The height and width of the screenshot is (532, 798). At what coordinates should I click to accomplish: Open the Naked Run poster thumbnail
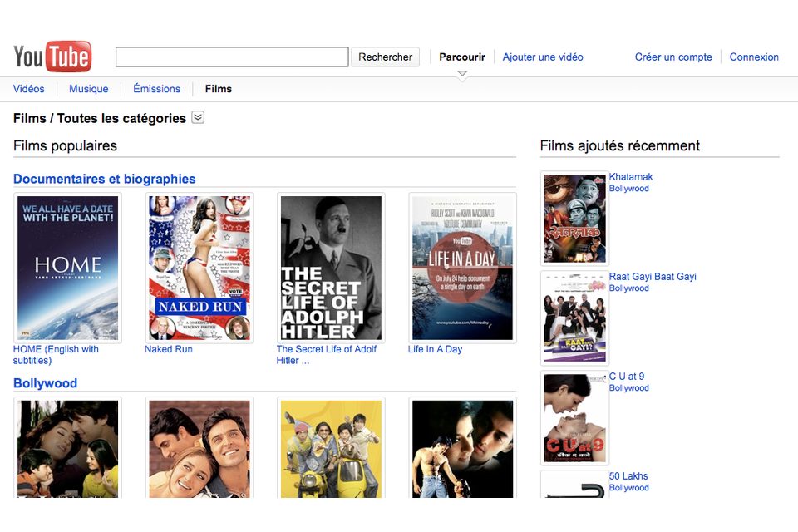(199, 268)
